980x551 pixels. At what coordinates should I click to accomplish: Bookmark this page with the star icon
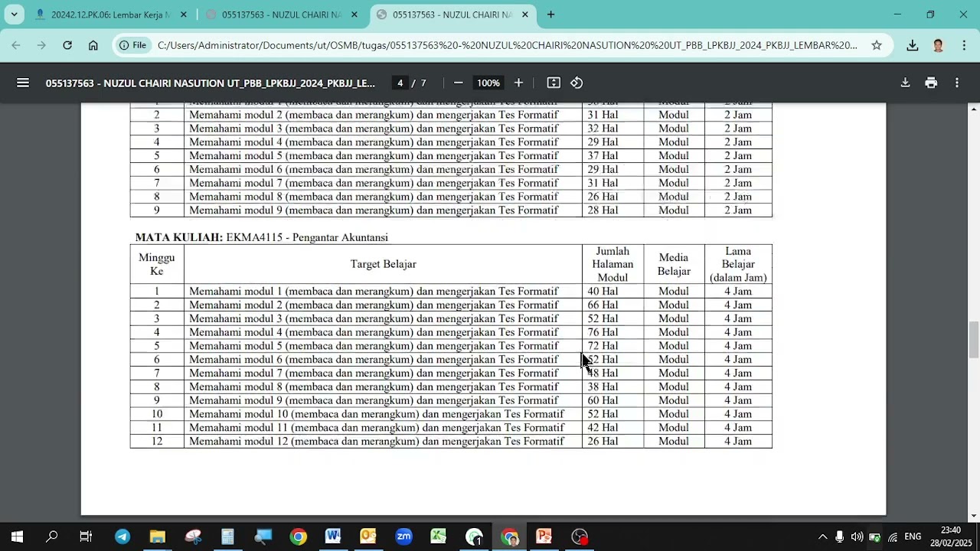coord(877,45)
